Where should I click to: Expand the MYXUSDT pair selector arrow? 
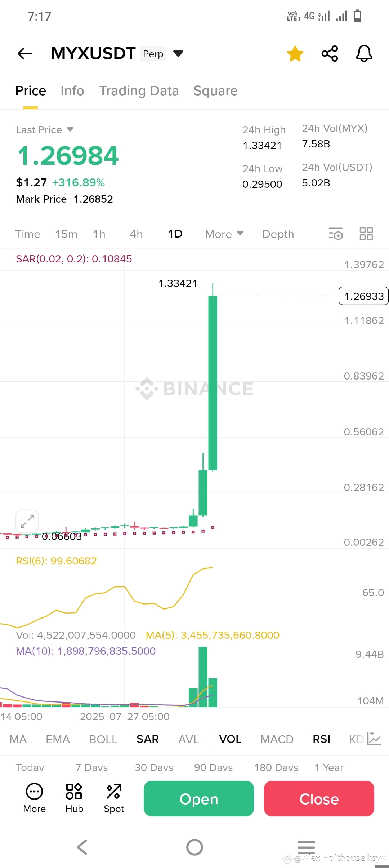(178, 54)
